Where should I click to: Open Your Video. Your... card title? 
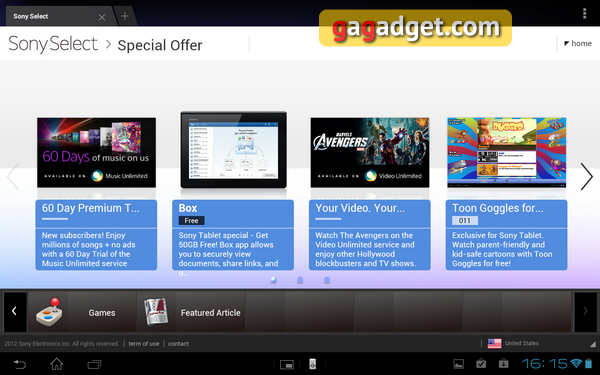tap(360, 208)
